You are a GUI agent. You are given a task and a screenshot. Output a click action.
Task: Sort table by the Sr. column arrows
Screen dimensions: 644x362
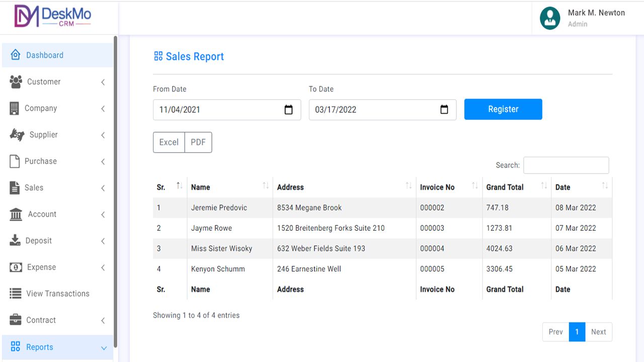[179, 187]
